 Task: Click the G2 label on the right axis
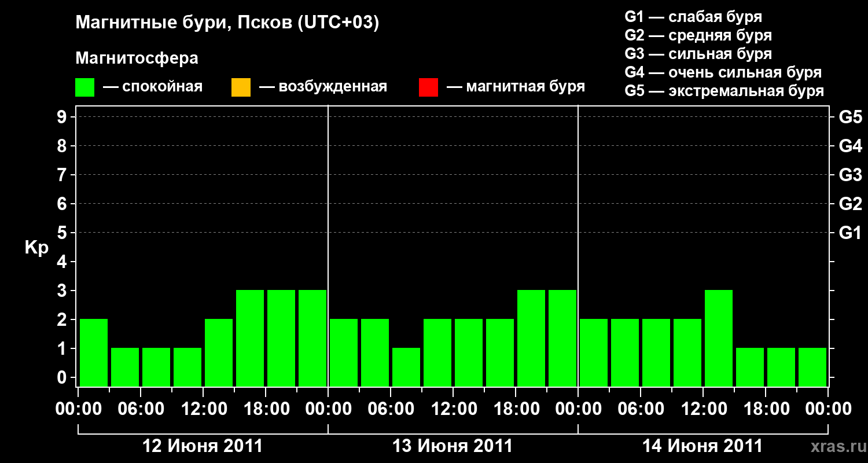[850, 204]
